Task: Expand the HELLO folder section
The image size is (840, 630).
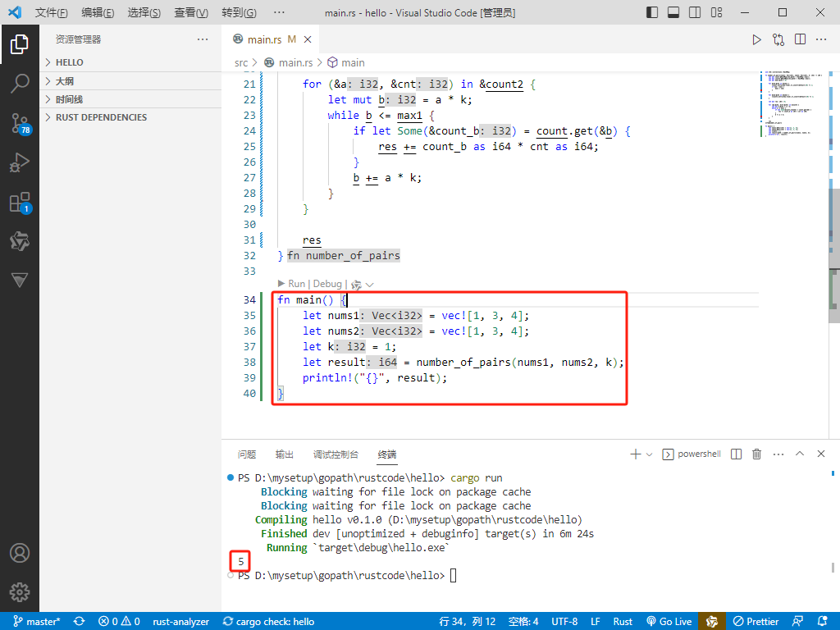Action: coord(130,62)
